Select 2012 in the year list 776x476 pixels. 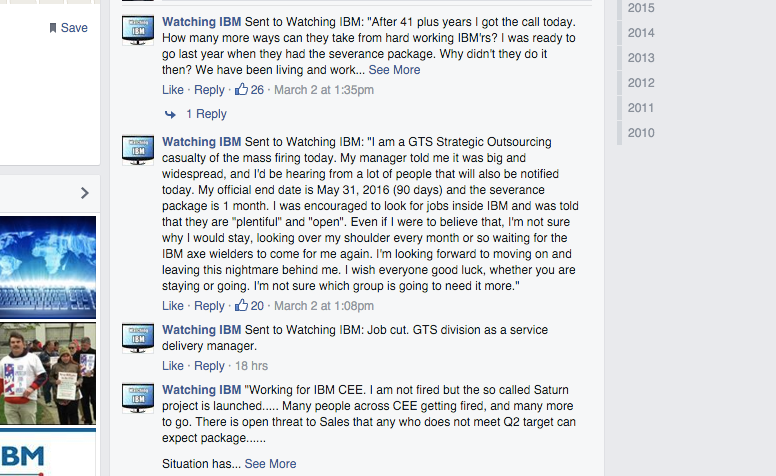tap(641, 83)
